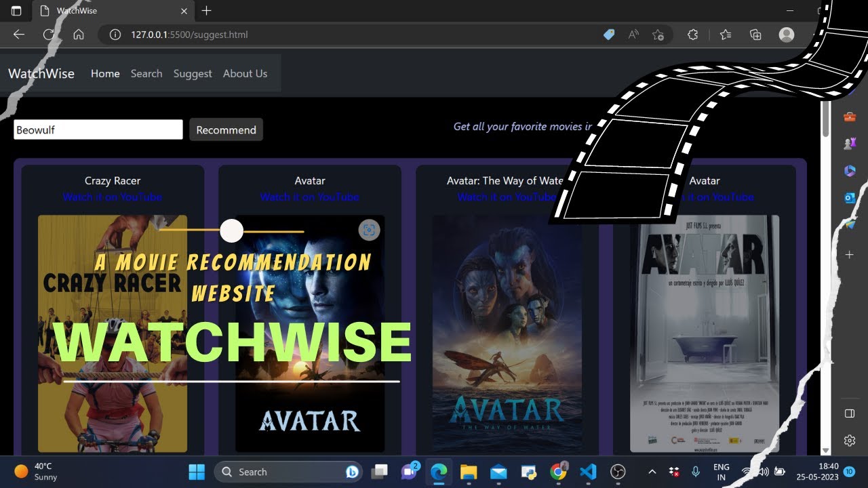Start Read aloud for this page
868x488 pixels.
[x=633, y=35]
